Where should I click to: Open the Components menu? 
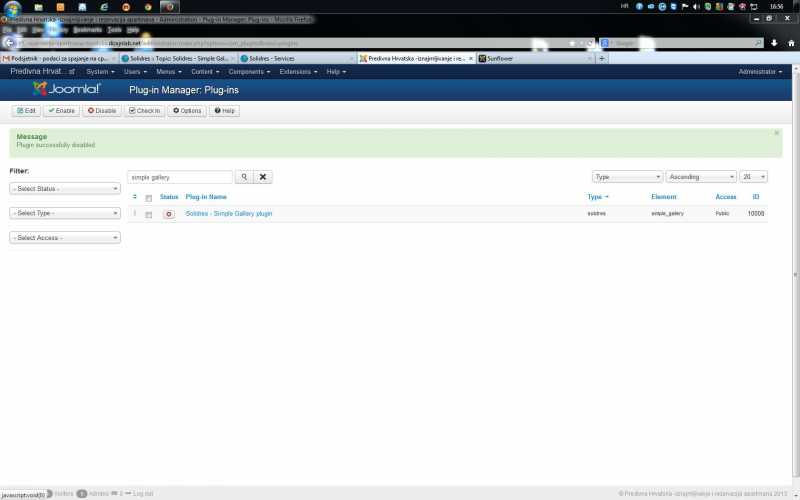click(x=248, y=72)
